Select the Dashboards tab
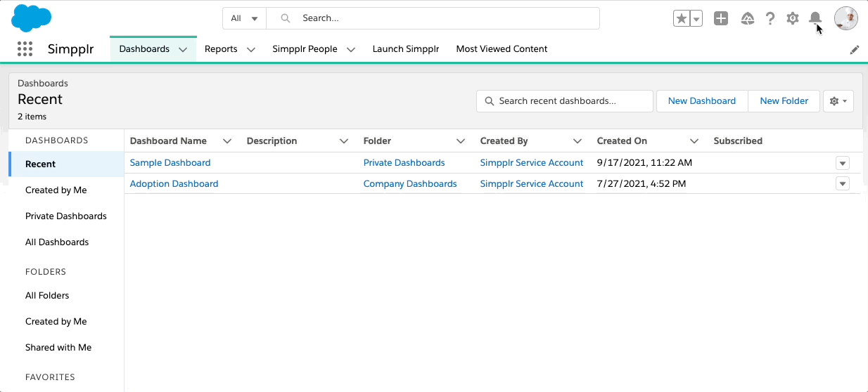Image resolution: width=868 pixels, height=392 pixels. [144, 49]
